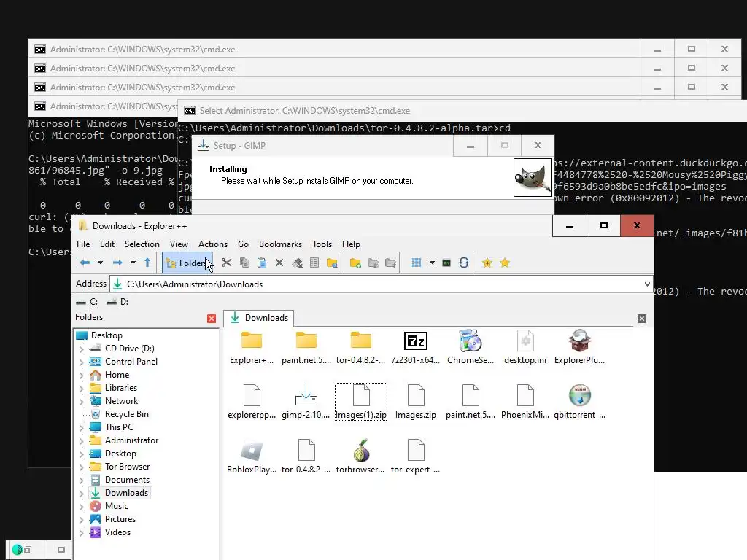The image size is (747, 560).
Task: Expand the Control Panel tree node
Action: [x=82, y=362]
